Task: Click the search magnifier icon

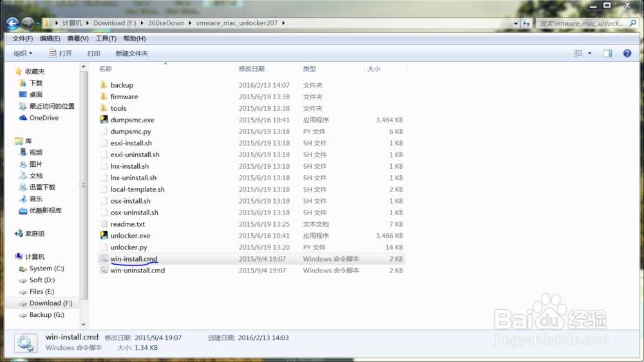Action: [x=633, y=23]
